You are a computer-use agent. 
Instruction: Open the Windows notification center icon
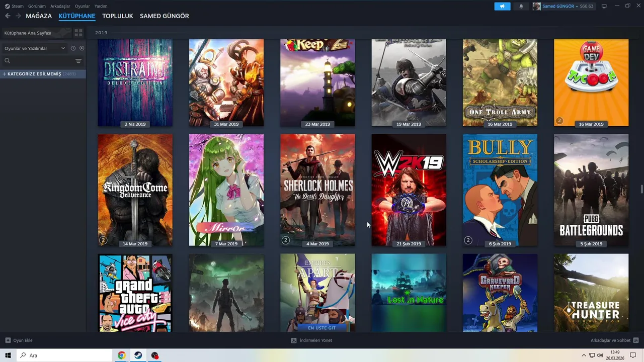click(x=633, y=355)
